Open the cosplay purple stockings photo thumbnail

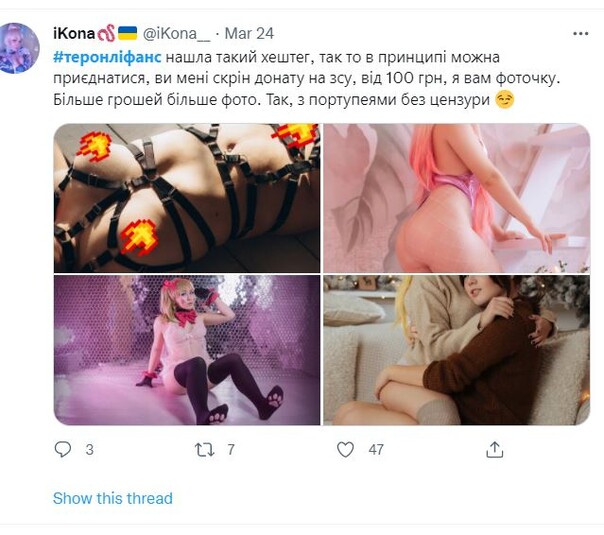click(x=187, y=350)
